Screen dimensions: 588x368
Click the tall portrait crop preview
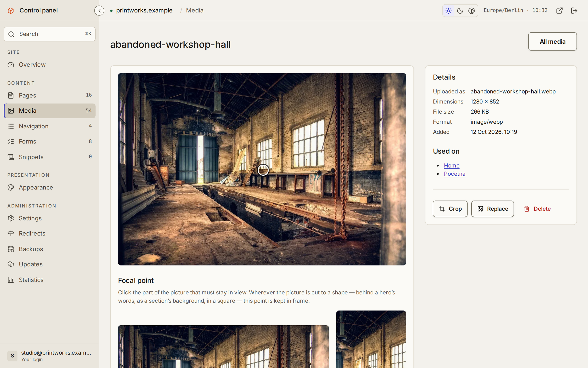pyautogui.click(x=371, y=339)
